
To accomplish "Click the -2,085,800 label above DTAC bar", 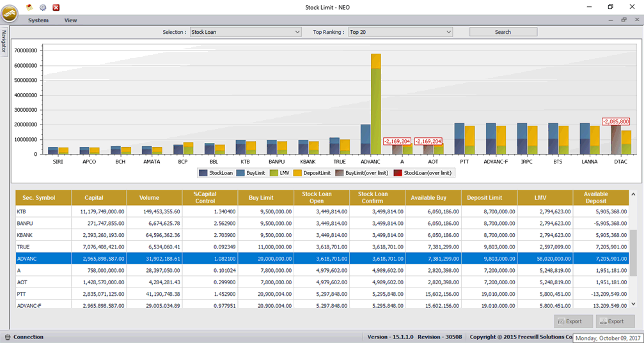I will tap(615, 122).
